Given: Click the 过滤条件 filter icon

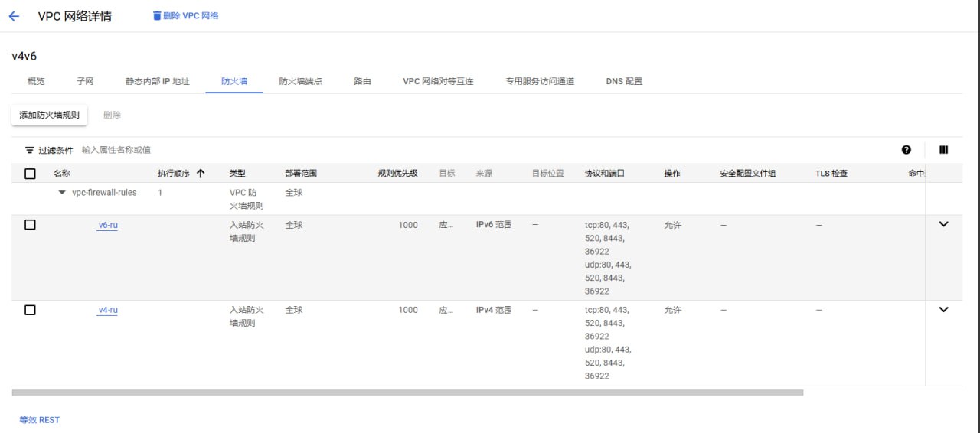Looking at the screenshot, I should [x=30, y=150].
